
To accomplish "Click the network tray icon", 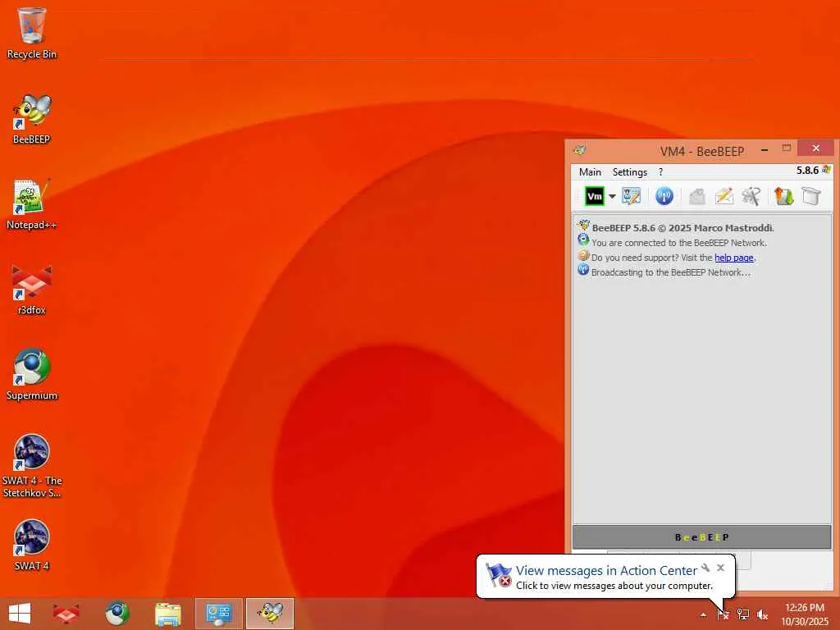I will click(742, 614).
